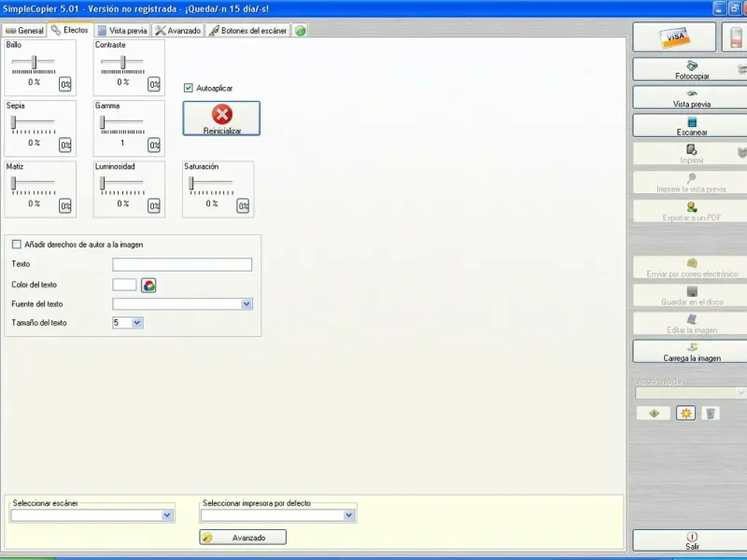The height and width of the screenshot is (560, 747).
Task: Click the trash quick action icon
Action: click(x=711, y=413)
